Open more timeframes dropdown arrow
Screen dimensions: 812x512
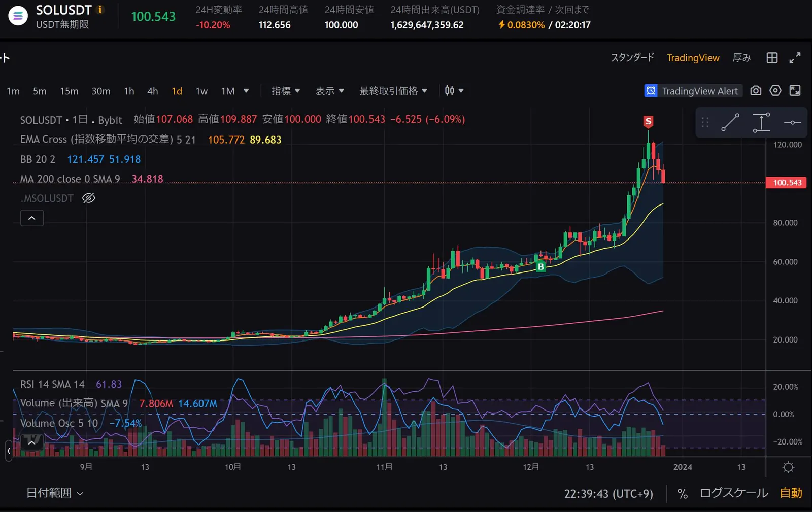[246, 91]
